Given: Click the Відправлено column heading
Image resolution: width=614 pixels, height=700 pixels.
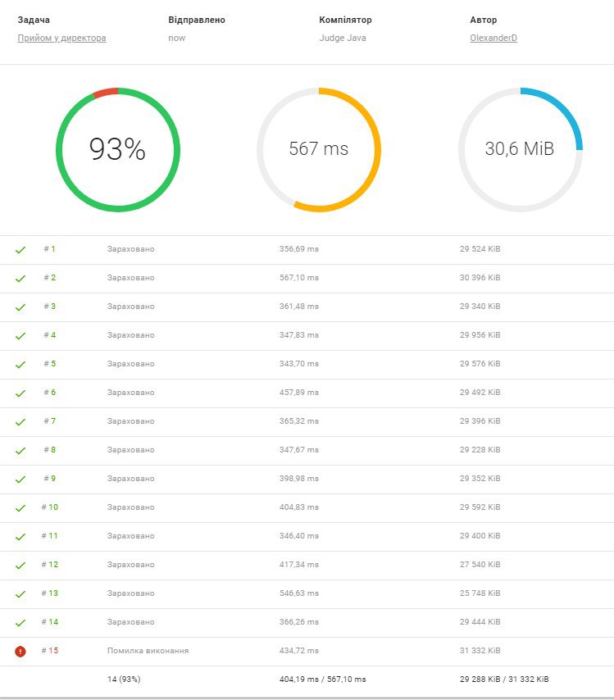Looking at the screenshot, I should [197, 20].
